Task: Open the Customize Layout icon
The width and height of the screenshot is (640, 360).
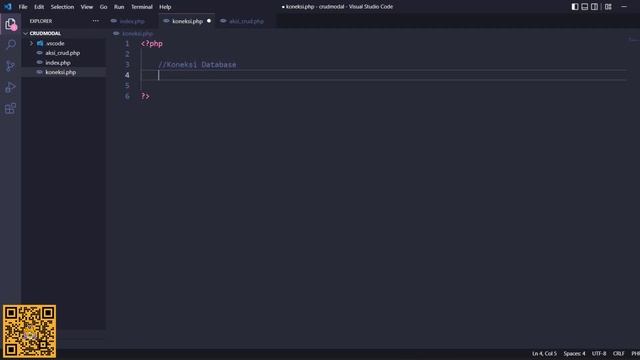Action: (x=608, y=7)
